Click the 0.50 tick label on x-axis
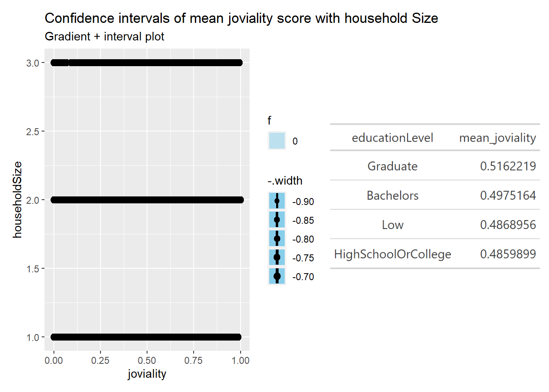Viewport: 549px width, 392px height. 147,361
